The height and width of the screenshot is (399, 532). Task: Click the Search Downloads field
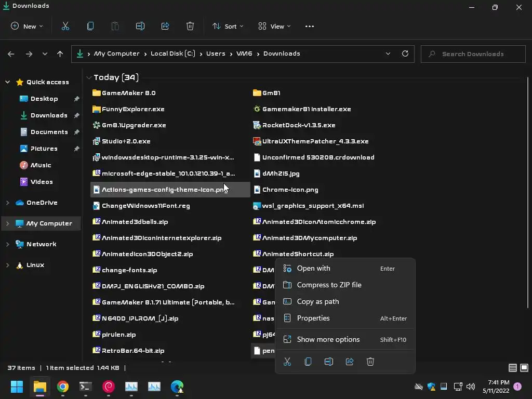tap(473, 54)
